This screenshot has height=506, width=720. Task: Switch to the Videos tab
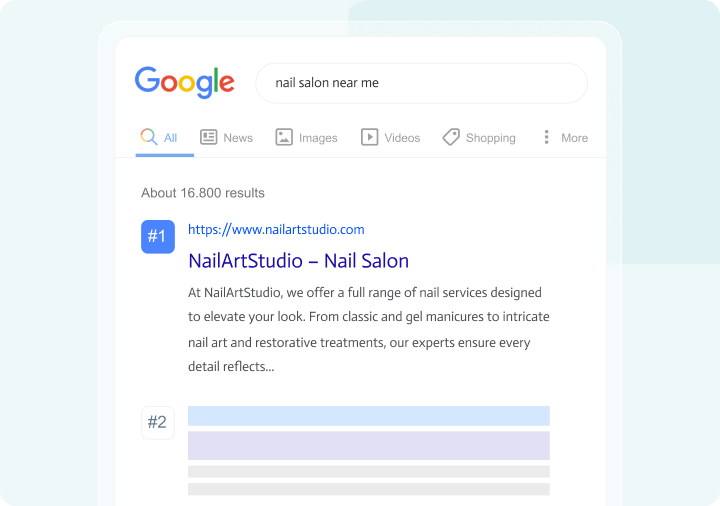pos(402,138)
